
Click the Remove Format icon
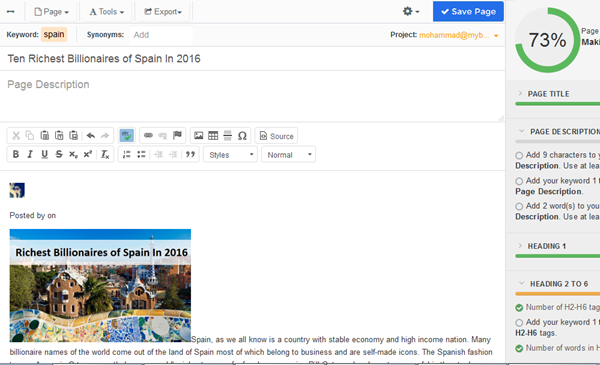click(105, 154)
